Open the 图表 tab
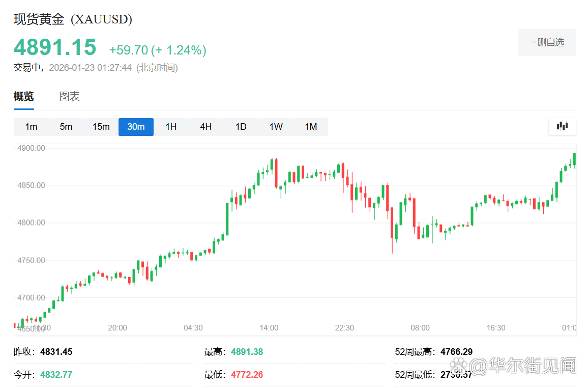This screenshot has width=588, height=388. point(70,96)
